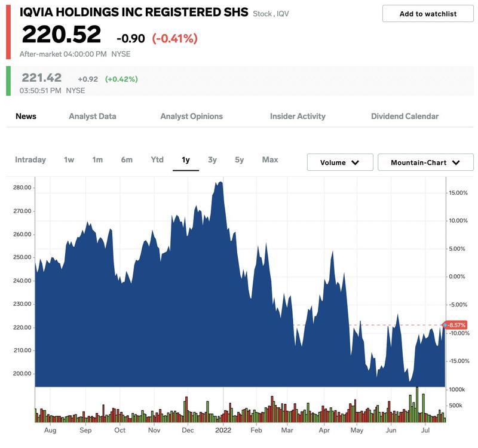Viewport: 478px width, 448px height.
Task: Choose the 1m chart range
Action: pos(97,159)
